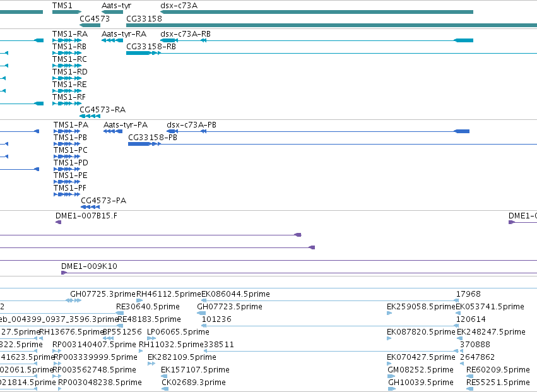Viewport: 537px width, 392px height.
Task: Click the CG33158-RB transcript label
Action: click(151, 47)
